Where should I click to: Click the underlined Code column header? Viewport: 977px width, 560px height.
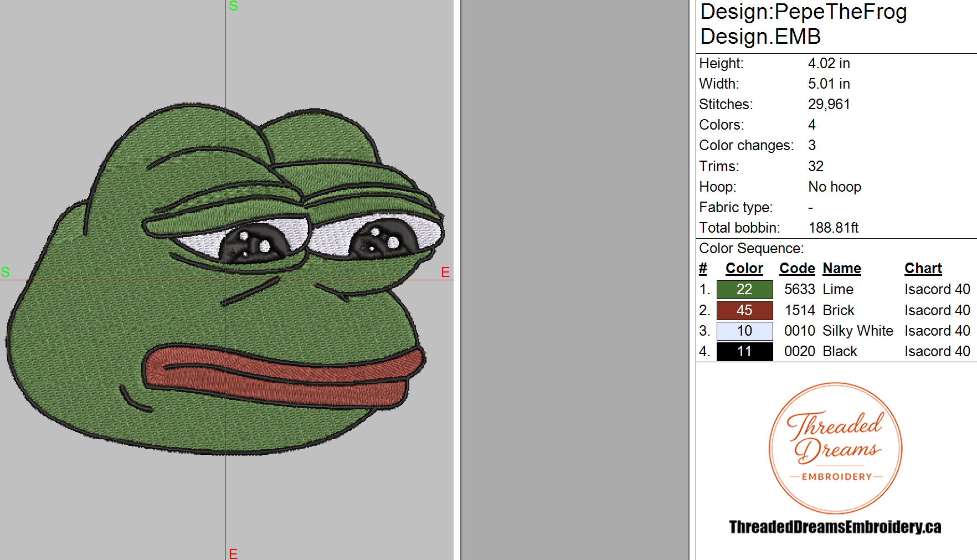tap(797, 268)
